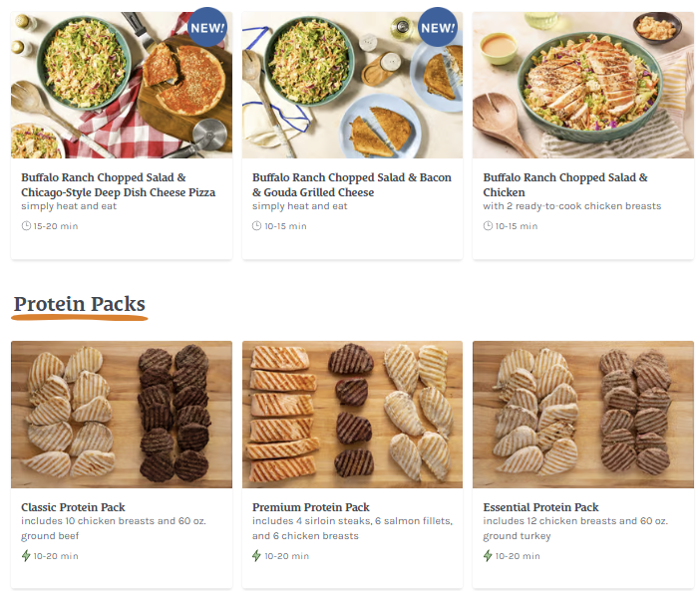Screen dimensions: 700x591
Task: Click the clock icon on the Salad & Chicken card
Action: pyautogui.click(x=488, y=225)
